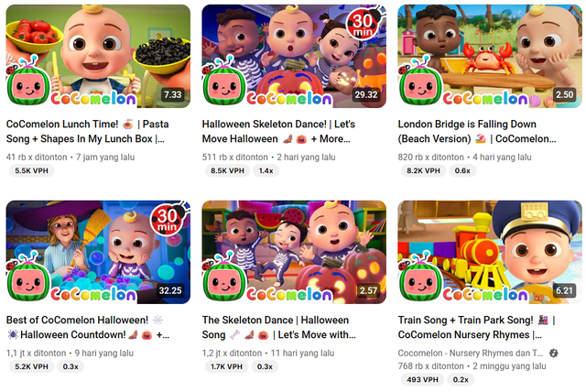The height and width of the screenshot is (392, 586).
Task: Open Best of CoComelon Halloween thumbnail
Action: click(x=98, y=252)
